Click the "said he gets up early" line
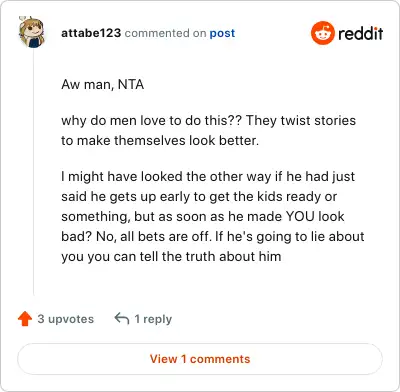This screenshot has height=392, width=400. click(x=199, y=196)
